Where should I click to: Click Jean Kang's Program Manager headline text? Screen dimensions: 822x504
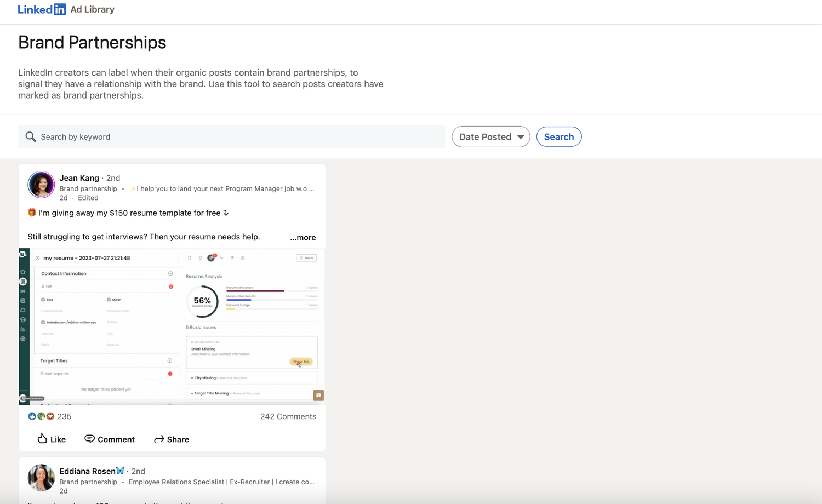tap(222, 188)
